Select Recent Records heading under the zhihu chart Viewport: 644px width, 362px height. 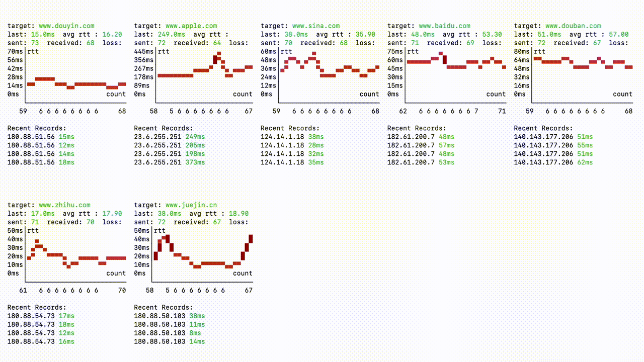[x=37, y=307]
